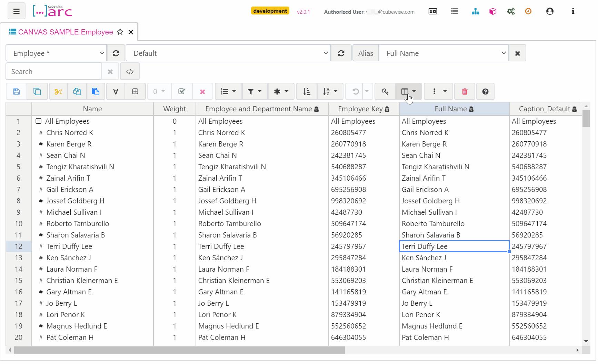Click the Alias button

pyautogui.click(x=365, y=53)
